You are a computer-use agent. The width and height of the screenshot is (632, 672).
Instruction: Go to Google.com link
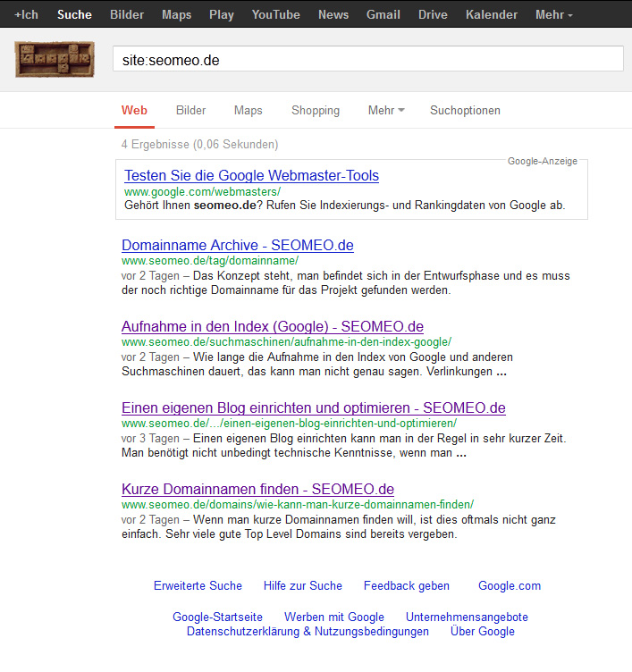510,586
